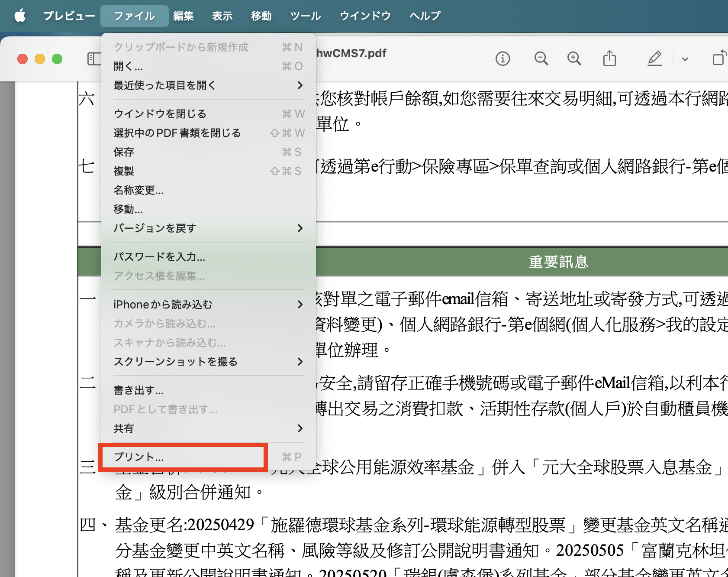The width and height of the screenshot is (728, 577).
Task: Expand the 共有 submenu
Action: 209,428
